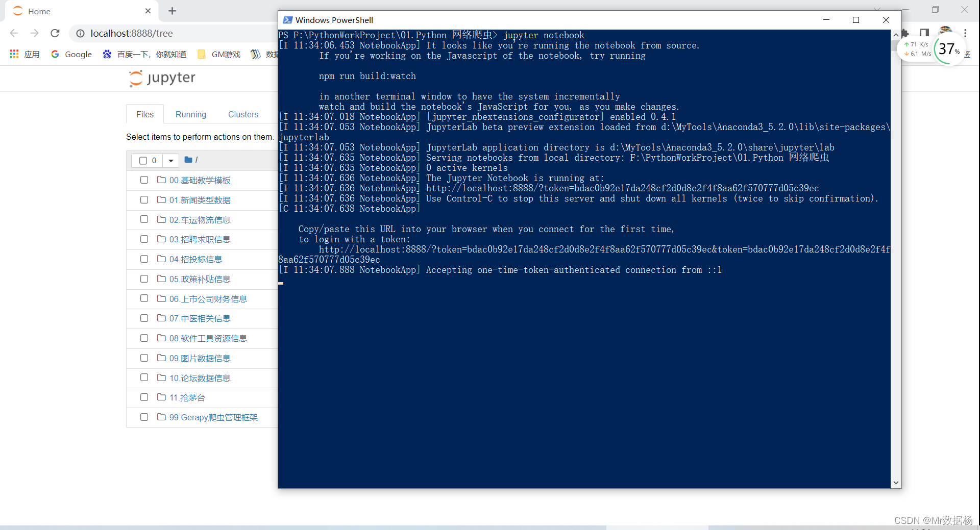Click the folder icon of 10.论坛数据信息
Screen dimensions: 980x530
click(162, 377)
